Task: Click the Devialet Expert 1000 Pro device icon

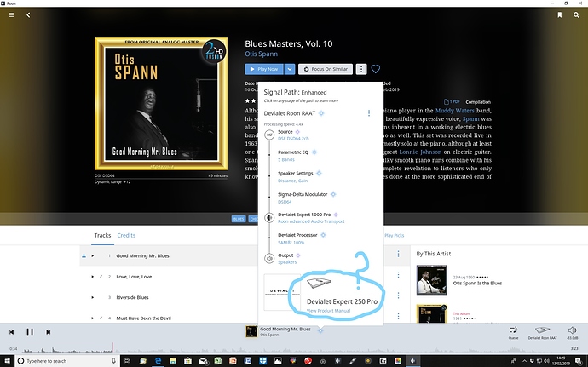Action: click(269, 217)
